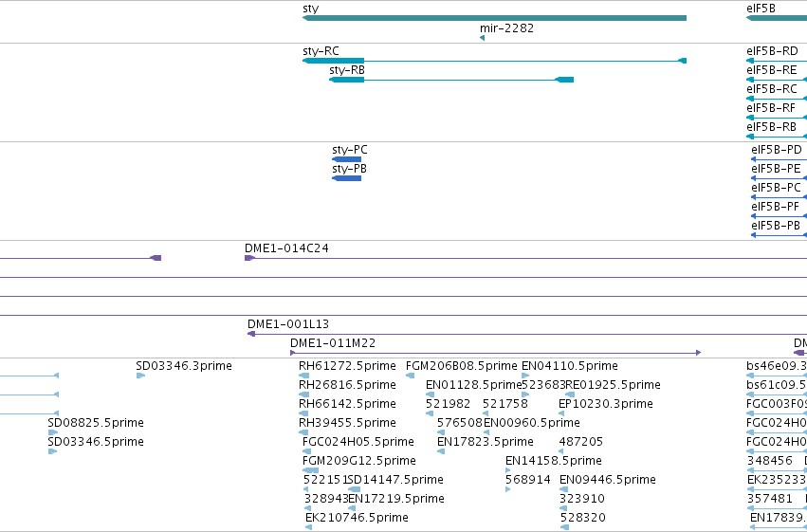Select the sty gene bar
This screenshot has height=532, width=807.
point(494,18)
